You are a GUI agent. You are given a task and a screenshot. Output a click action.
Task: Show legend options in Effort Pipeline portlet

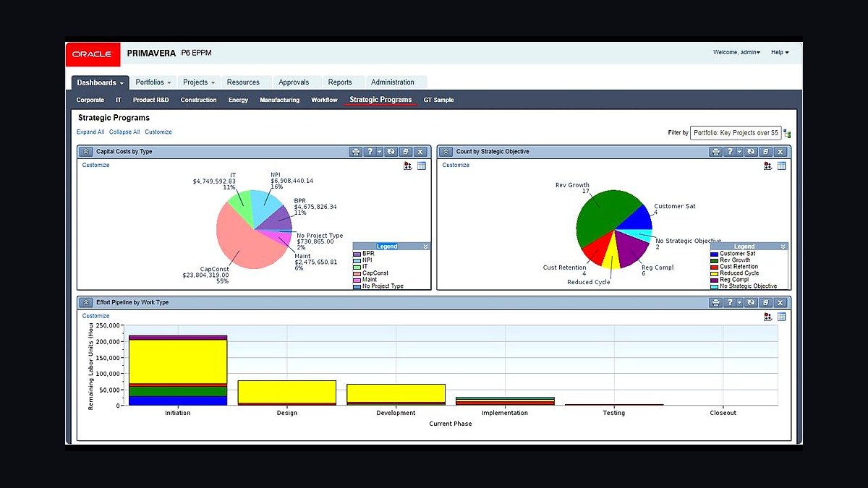[768, 317]
